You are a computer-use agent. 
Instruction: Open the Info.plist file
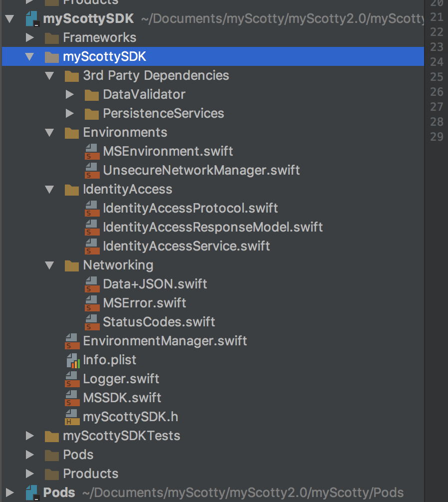(110, 360)
